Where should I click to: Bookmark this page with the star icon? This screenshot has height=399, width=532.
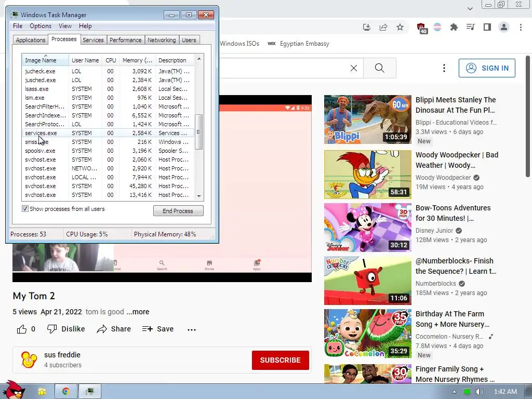click(x=400, y=27)
